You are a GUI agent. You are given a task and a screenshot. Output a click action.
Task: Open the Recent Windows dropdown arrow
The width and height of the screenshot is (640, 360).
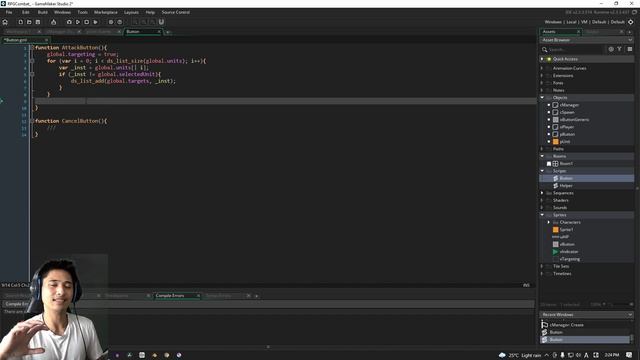point(630,315)
